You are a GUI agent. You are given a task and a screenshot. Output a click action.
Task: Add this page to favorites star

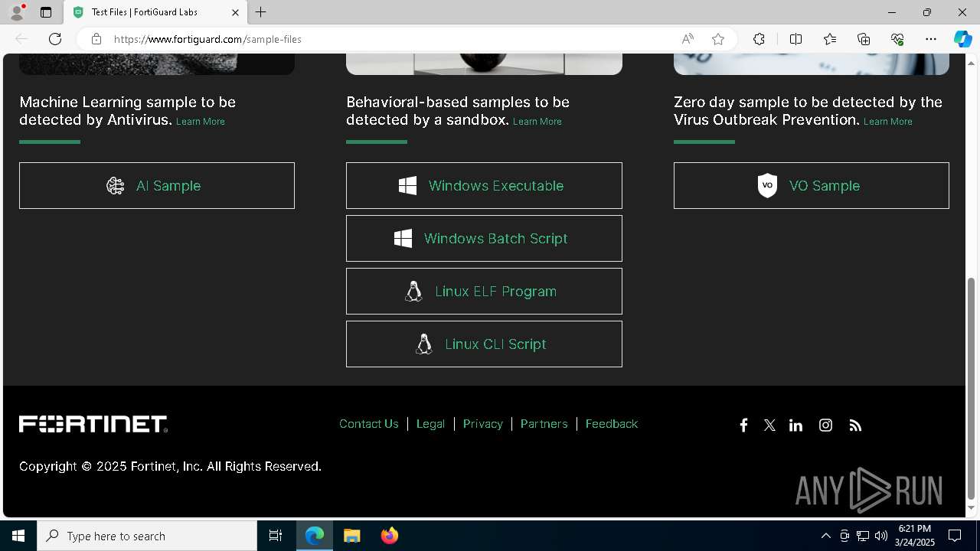point(718,39)
